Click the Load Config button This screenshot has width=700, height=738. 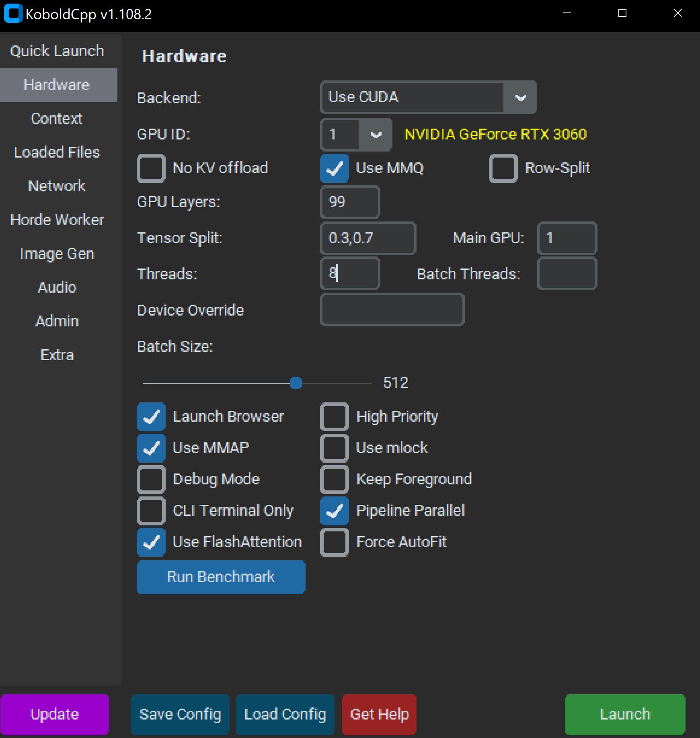(285, 714)
